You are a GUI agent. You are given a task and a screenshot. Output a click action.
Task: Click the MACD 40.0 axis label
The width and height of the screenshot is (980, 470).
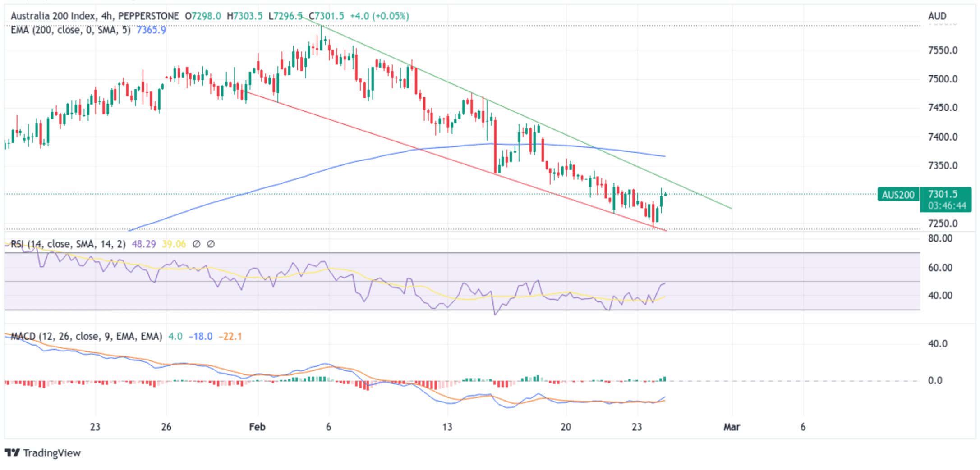pyautogui.click(x=938, y=344)
